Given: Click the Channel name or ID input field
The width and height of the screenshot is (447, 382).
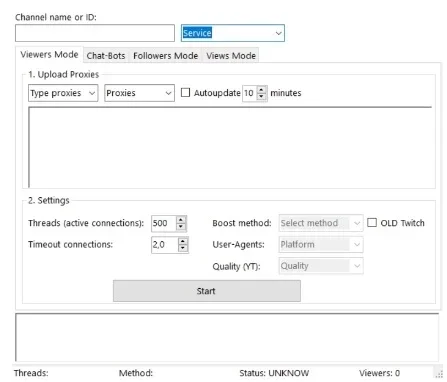Looking at the screenshot, I should tap(95, 33).
